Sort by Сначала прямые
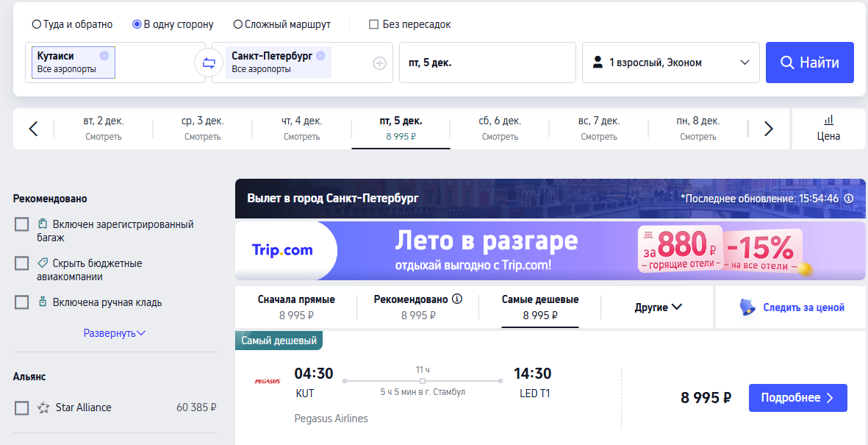Image resolution: width=868 pixels, height=445 pixels. coord(296,307)
